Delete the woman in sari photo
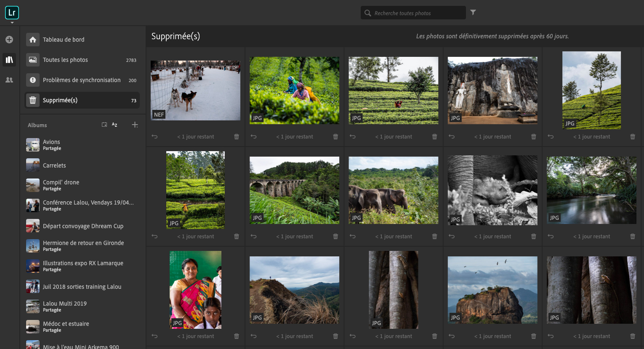Viewport: 644px width, 349px height. 237,336
